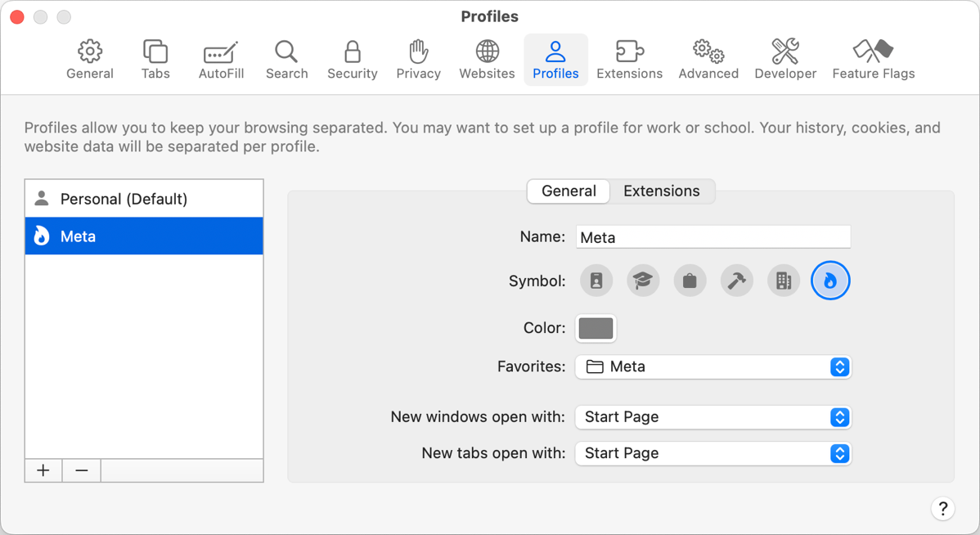
Task: Select the graduation cap profile symbol
Action: pyautogui.click(x=643, y=281)
